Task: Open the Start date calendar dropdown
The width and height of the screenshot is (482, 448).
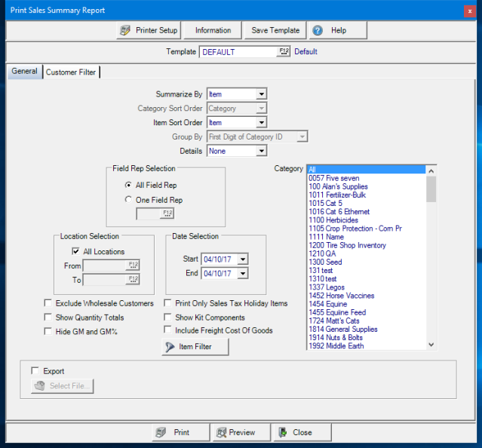Action: [242, 259]
